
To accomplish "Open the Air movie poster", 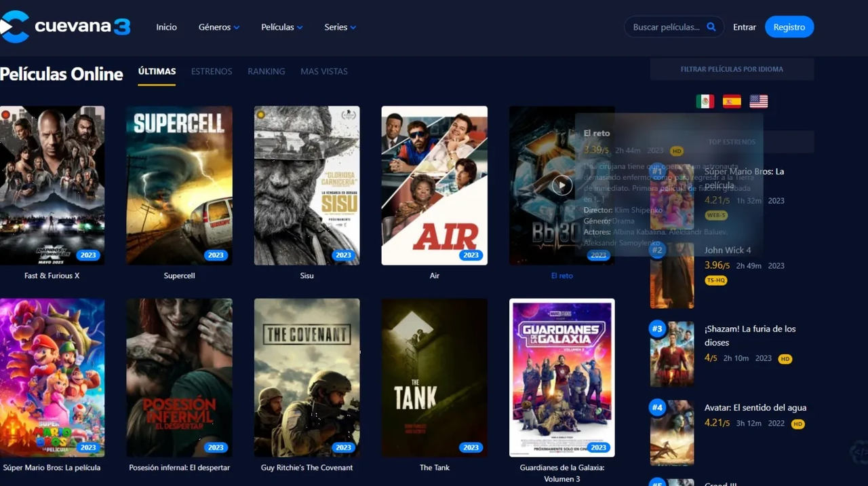I will pyautogui.click(x=434, y=185).
